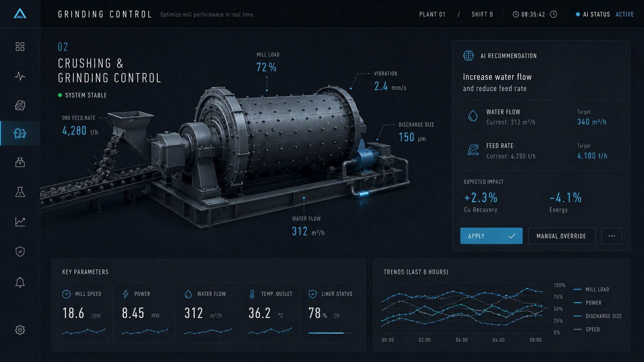Open the pulse monitoring icon in sidebar
The width and height of the screenshot is (644, 362).
[20, 76]
